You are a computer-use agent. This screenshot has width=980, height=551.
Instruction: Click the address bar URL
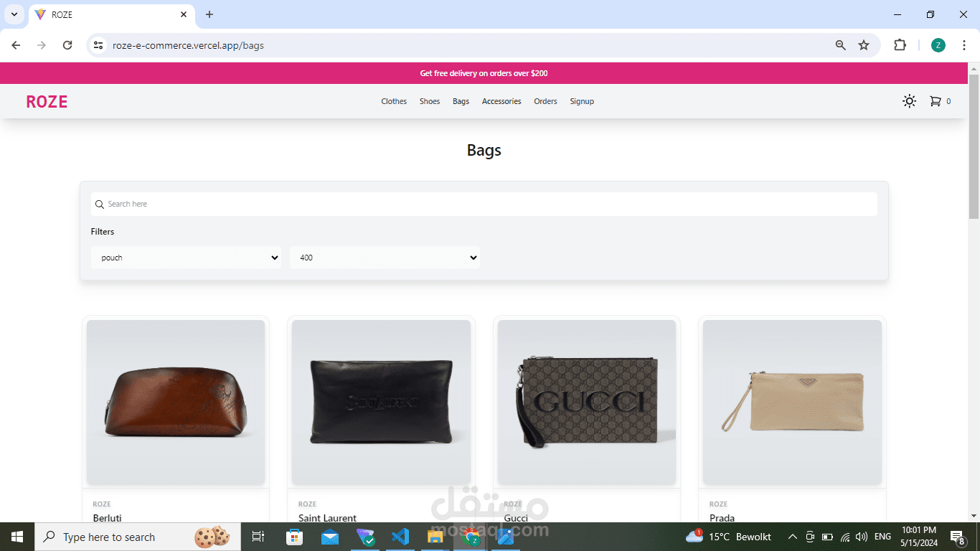pos(188,45)
